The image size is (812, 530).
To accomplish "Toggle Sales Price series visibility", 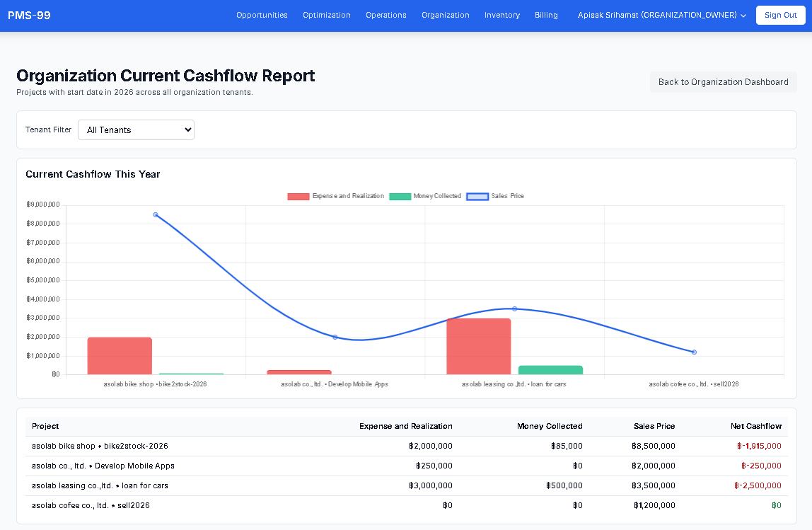I will 506,196.
